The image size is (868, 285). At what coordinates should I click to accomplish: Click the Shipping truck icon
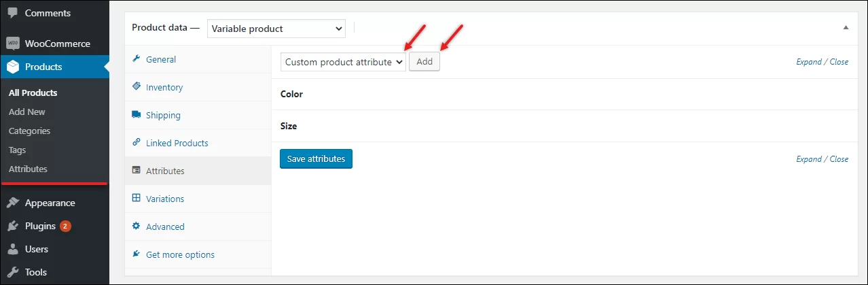pos(136,115)
